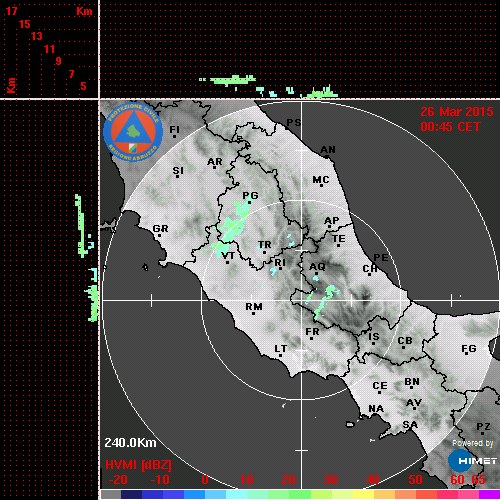Click the Powered by text
This screenshot has width=500, height=500.
tap(473, 443)
